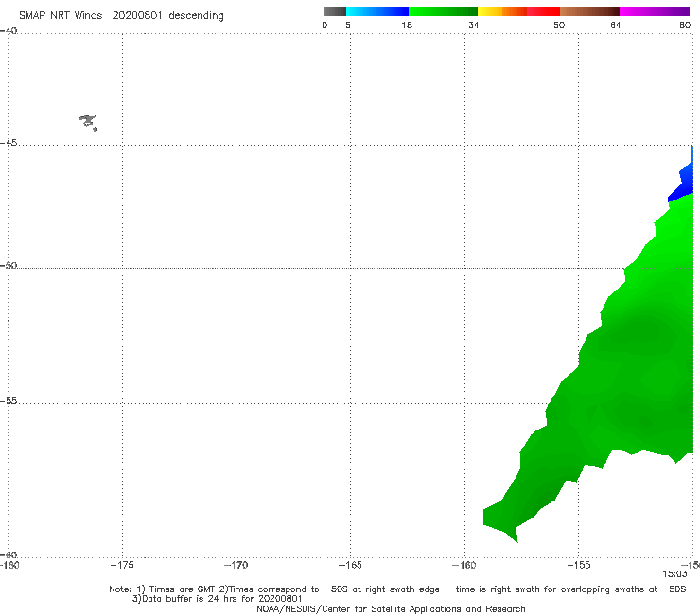Viewport: 700px width, 615px height.
Task: Click the magenta-purple segment of the color scale
Action: [655, 11]
